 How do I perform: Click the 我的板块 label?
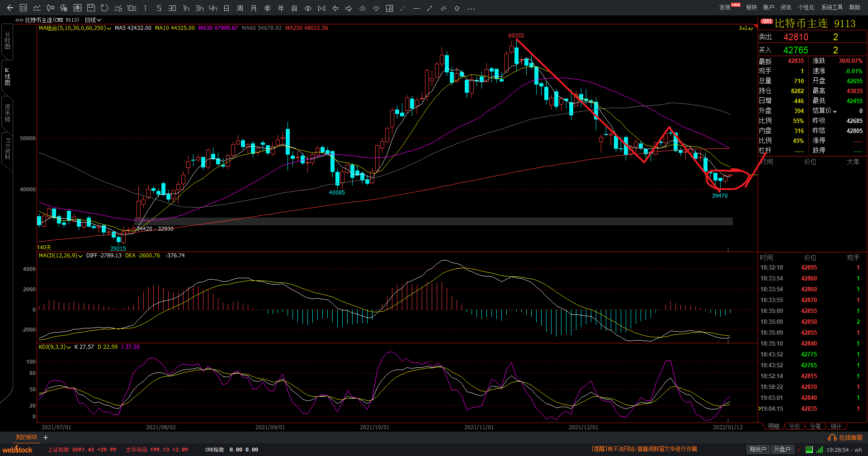click(26, 437)
